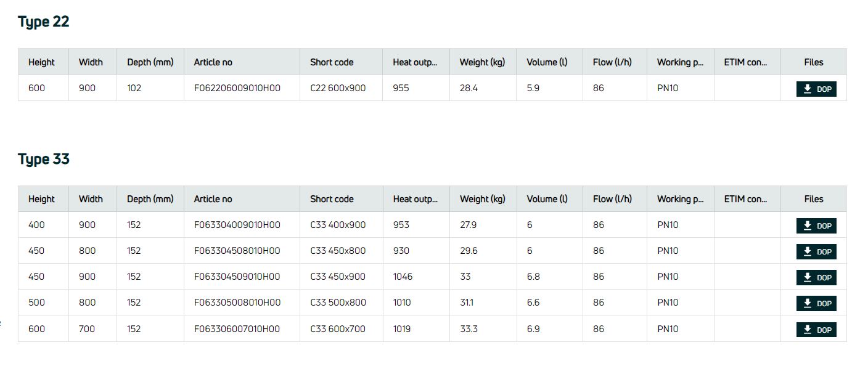The height and width of the screenshot is (382, 868).
Task: Select short code C33 600x700 cell
Action: click(337, 329)
